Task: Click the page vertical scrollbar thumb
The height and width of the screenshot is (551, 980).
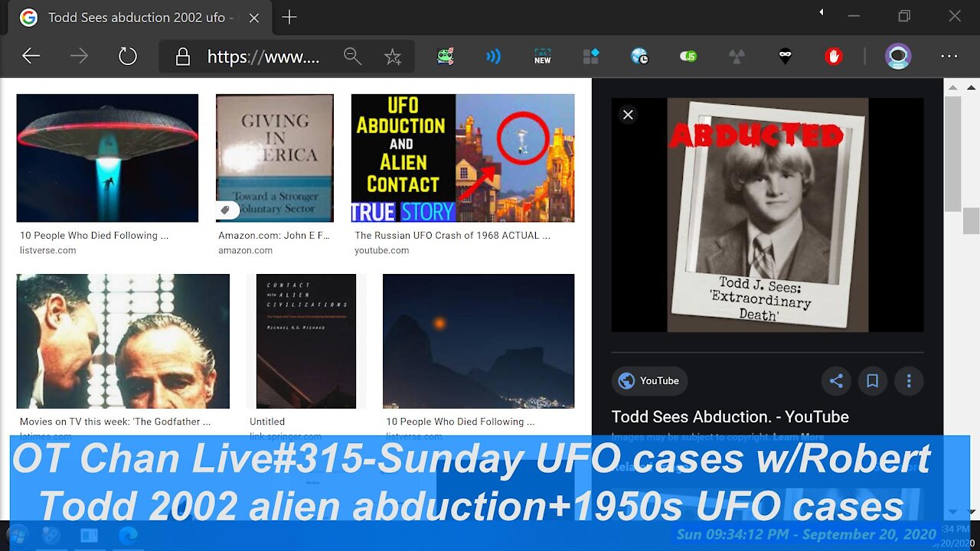Action: pyautogui.click(x=952, y=153)
